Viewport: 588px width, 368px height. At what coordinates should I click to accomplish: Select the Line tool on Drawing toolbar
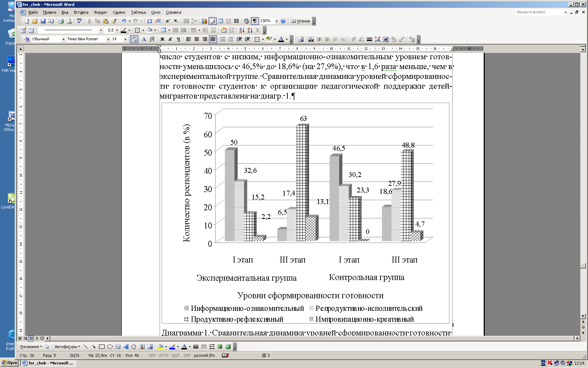coord(86,347)
